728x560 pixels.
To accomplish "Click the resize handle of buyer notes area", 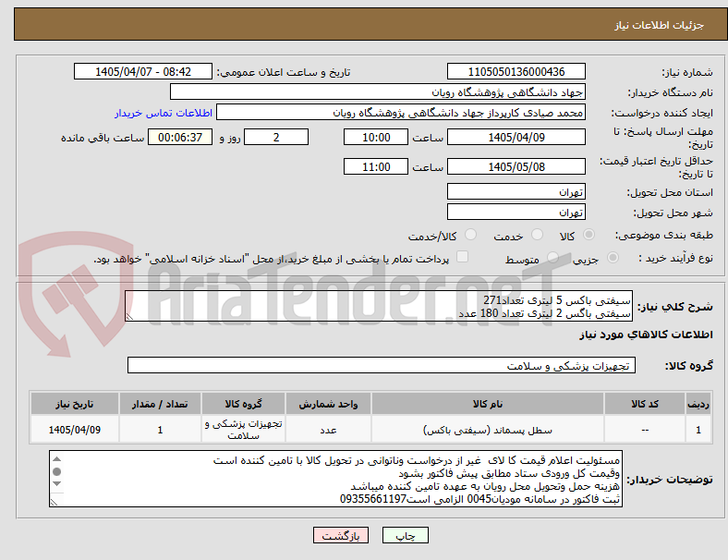I will coord(54,503).
